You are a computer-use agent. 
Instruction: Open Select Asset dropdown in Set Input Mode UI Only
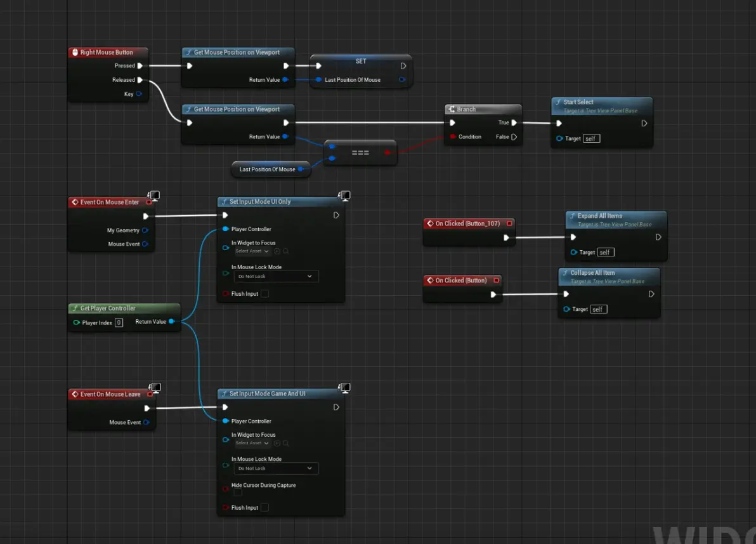pyautogui.click(x=252, y=251)
